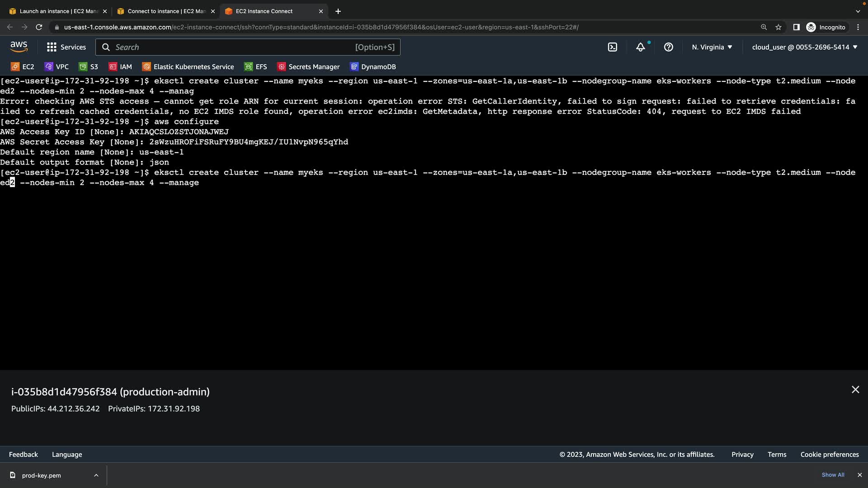Click the Cookie preferences link
Image resolution: width=868 pixels, height=488 pixels.
(x=829, y=455)
